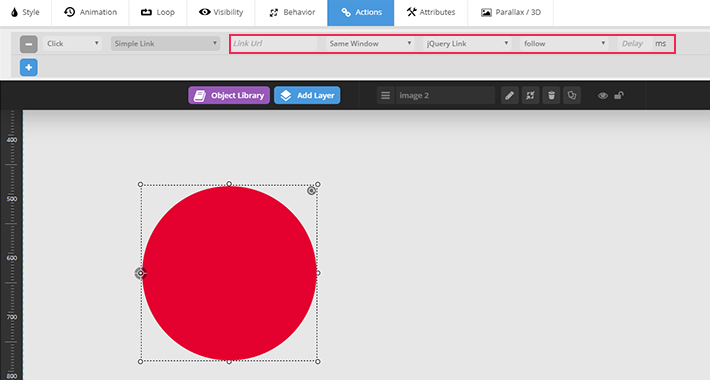Open the Simple Link action dropdown
Screen dimensions: 710x380
[165, 43]
